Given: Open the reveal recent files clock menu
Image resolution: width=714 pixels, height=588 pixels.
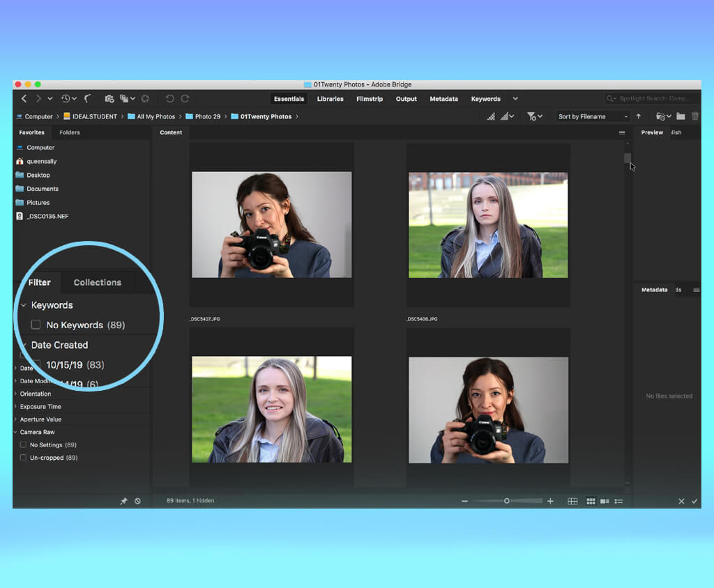Looking at the screenshot, I should tap(69, 99).
